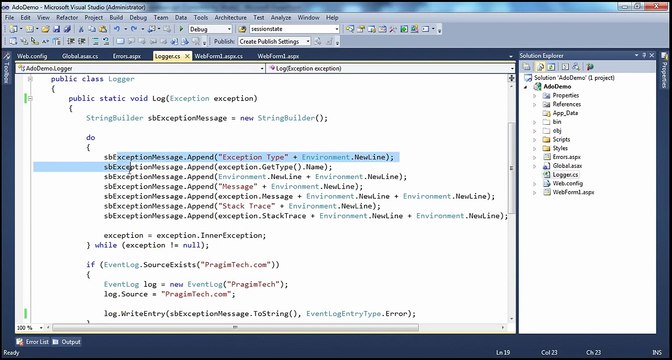Viewport: 672px width, 360px height.
Task: Increase line indent icon in editor toolbar
Action: click(81, 41)
